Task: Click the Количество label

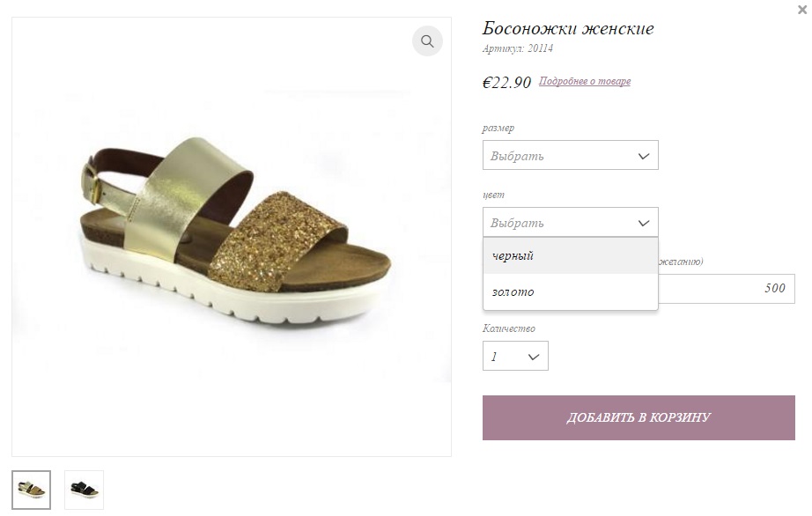Action: 509,328
